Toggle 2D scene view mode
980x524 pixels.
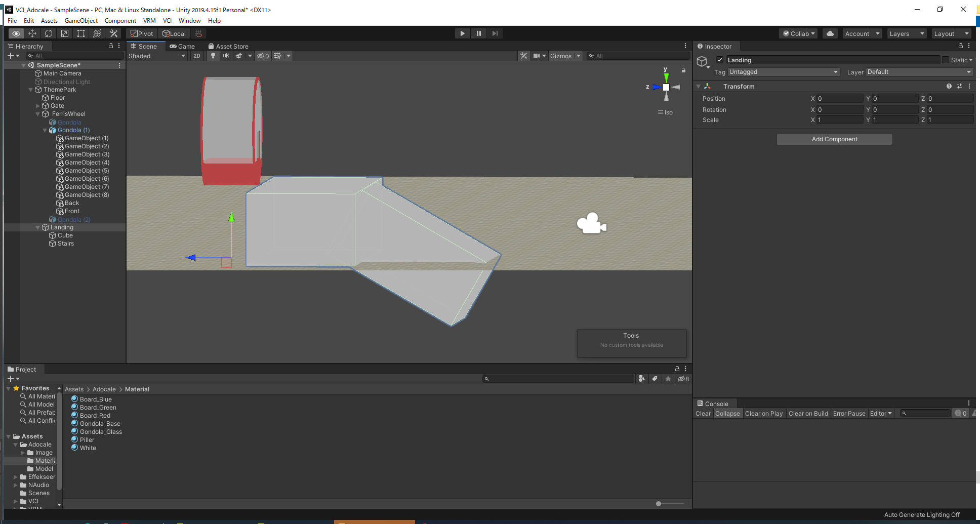point(197,56)
